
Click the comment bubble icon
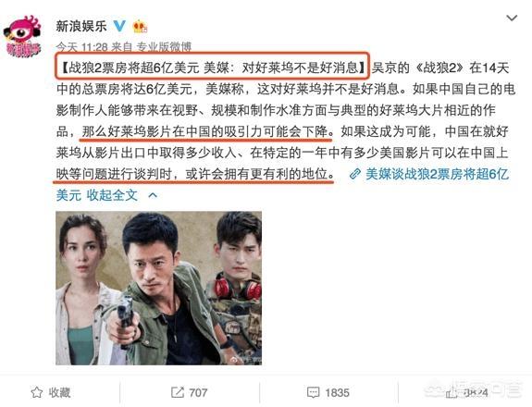coord(313,393)
